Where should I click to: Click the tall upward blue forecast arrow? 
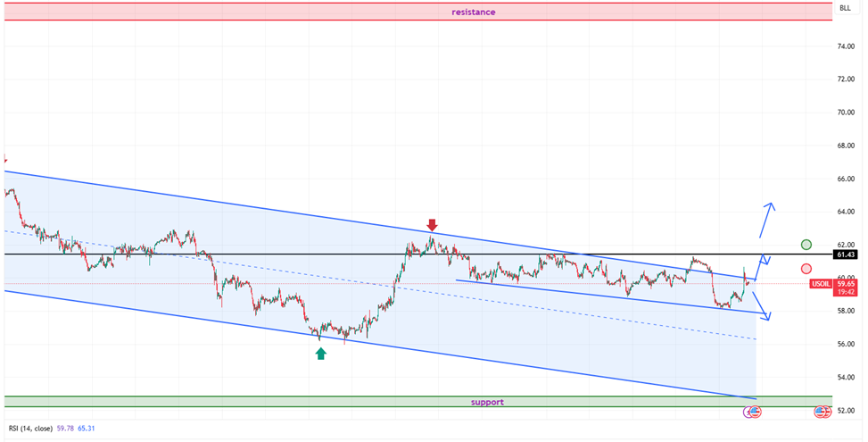tap(766, 220)
